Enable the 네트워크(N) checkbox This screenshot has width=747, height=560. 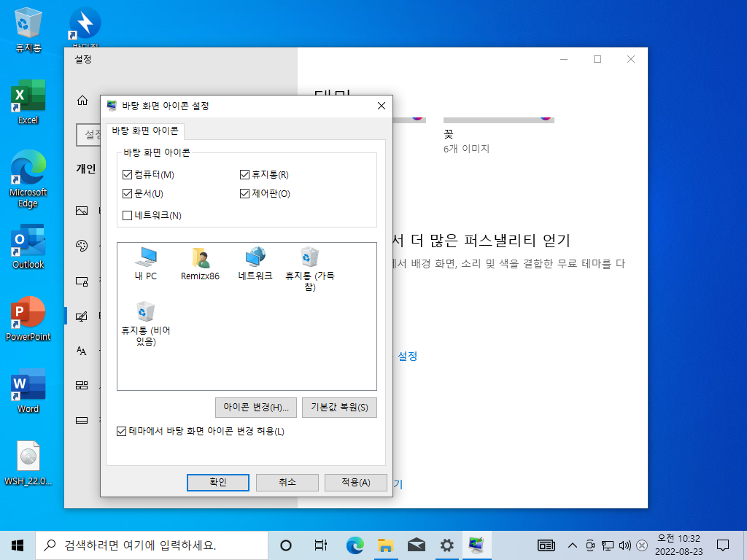click(x=127, y=215)
